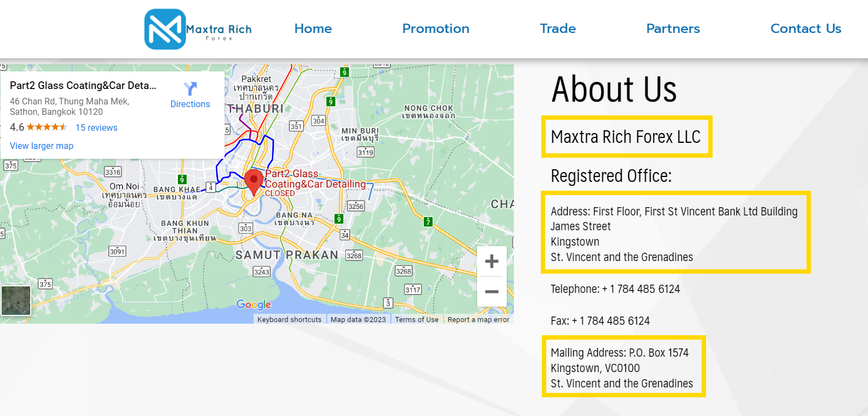Zoom in on the map
868x416 pixels.
click(x=492, y=261)
